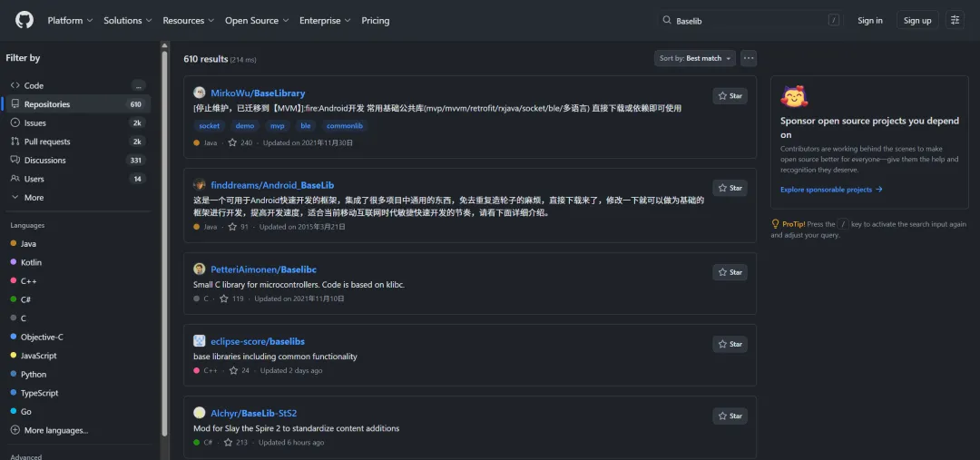
Task: Open the Sort by Best match dropdown
Action: click(695, 58)
